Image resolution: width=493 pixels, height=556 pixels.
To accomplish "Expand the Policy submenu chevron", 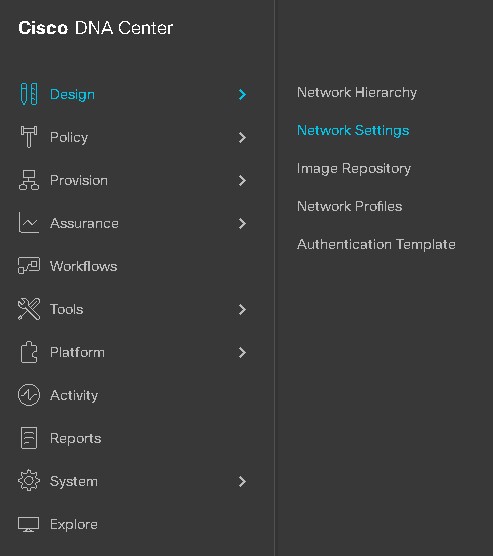I will click(242, 138).
